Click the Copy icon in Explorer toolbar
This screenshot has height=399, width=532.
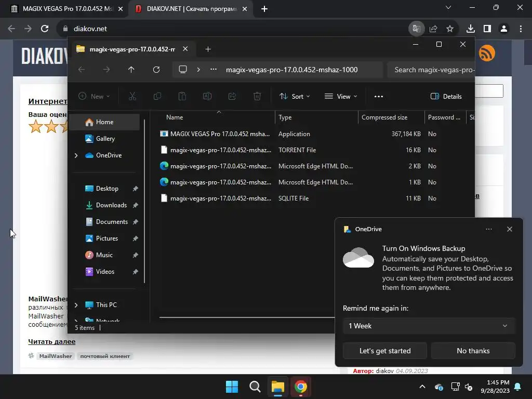pyautogui.click(x=157, y=96)
